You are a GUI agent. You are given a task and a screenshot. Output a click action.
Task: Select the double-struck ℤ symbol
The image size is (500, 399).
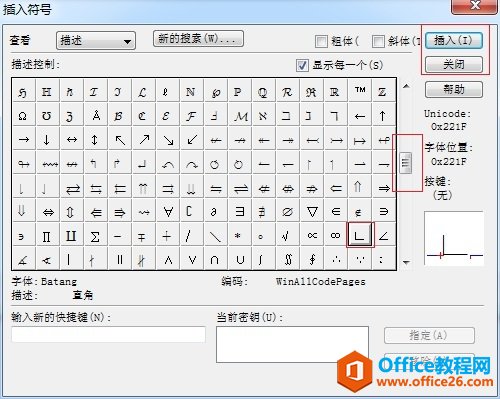click(x=382, y=92)
